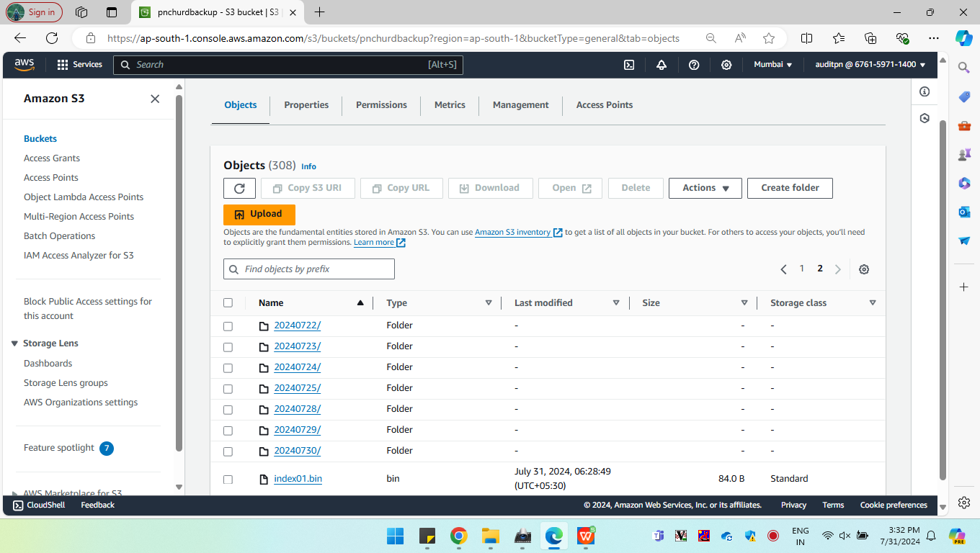Switch to the Properties tab
The height and width of the screenshot is (553, 980).
tap(306, 105)
